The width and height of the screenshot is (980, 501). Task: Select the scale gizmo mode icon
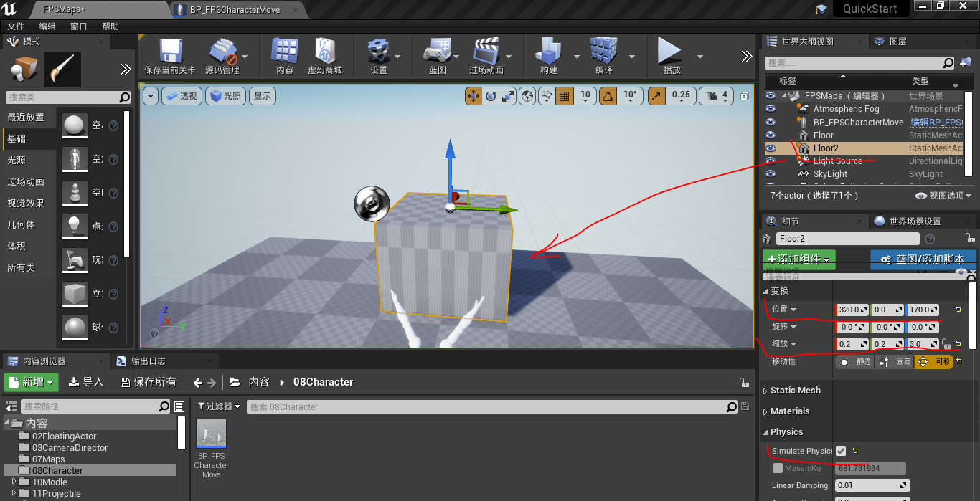[508, 96]
